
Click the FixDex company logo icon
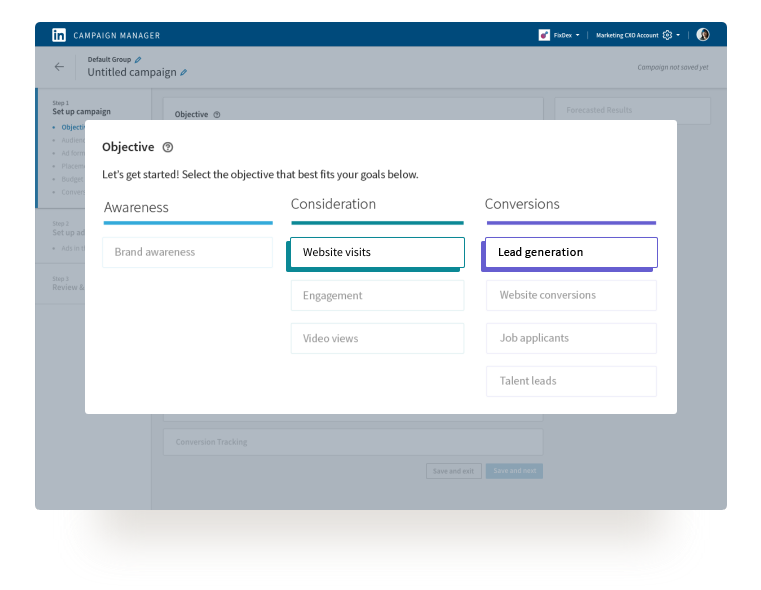click(544, 35)
